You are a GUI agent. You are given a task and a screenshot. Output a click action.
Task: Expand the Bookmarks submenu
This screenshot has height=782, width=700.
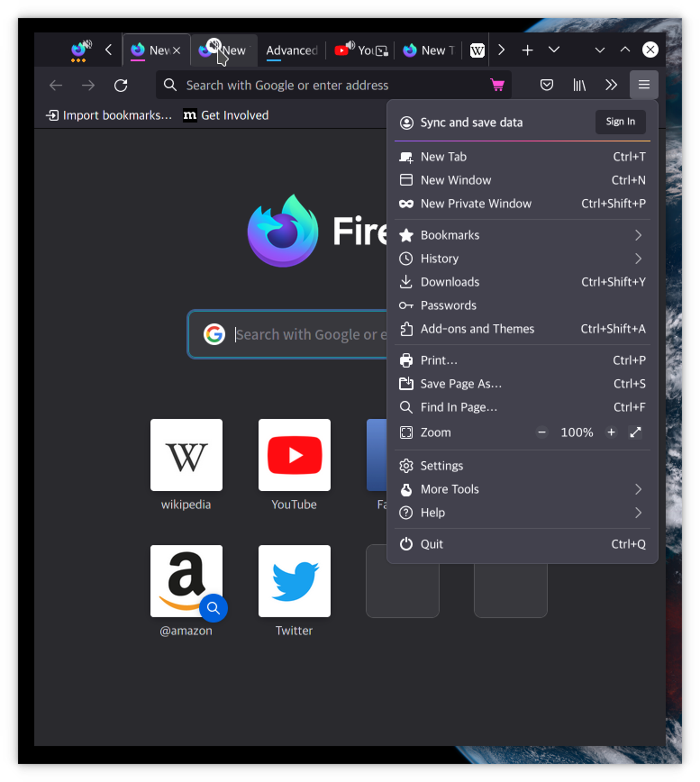[x=522, y=235]
